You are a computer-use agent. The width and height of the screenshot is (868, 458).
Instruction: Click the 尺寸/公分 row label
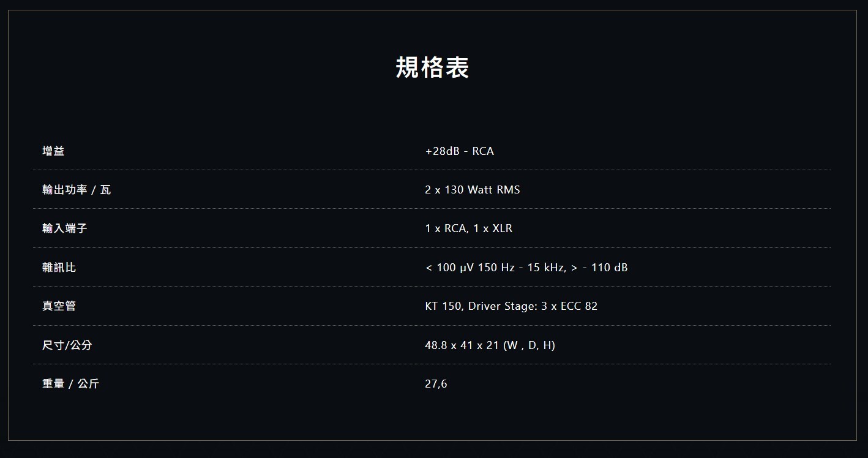(67, 345)
